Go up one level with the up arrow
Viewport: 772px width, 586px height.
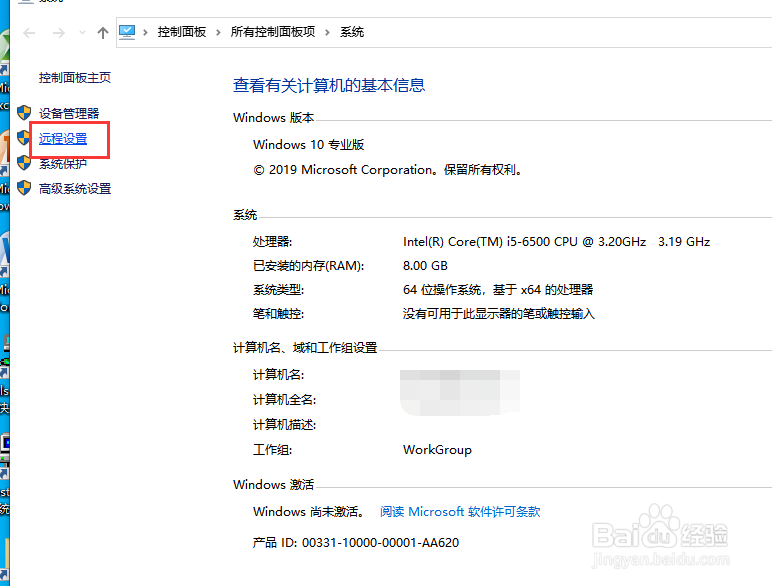click(102, 33)
